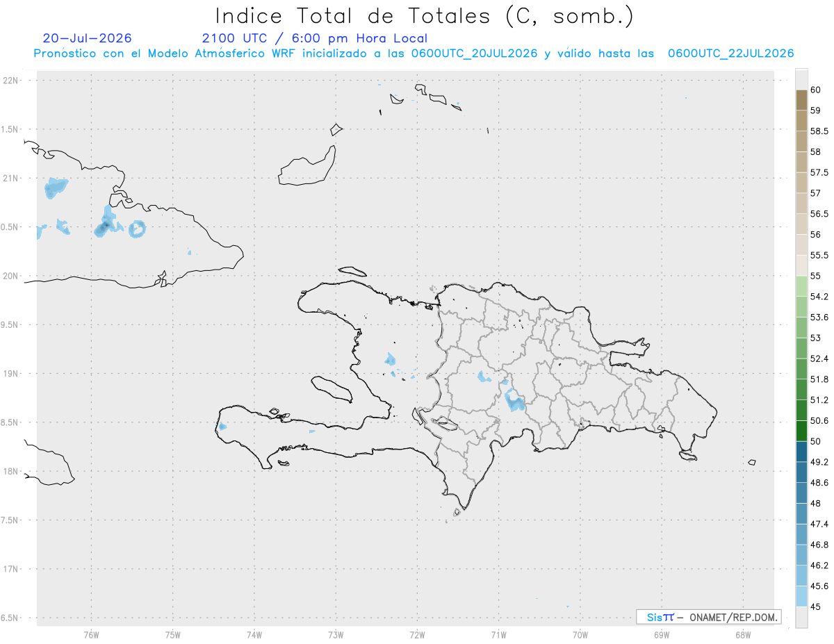Screen dimensions: 834x644
Task: Click the legend value "53.6"
Action: click(819, 317)
